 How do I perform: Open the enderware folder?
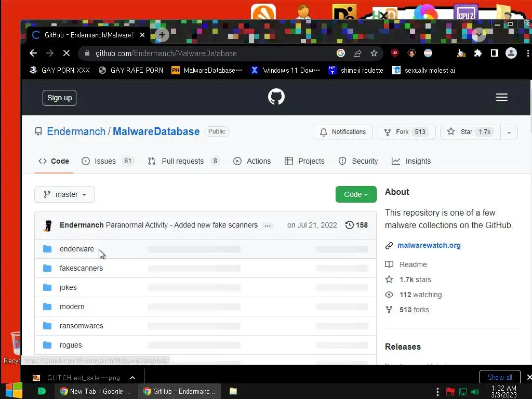click(x=77, y=249)
